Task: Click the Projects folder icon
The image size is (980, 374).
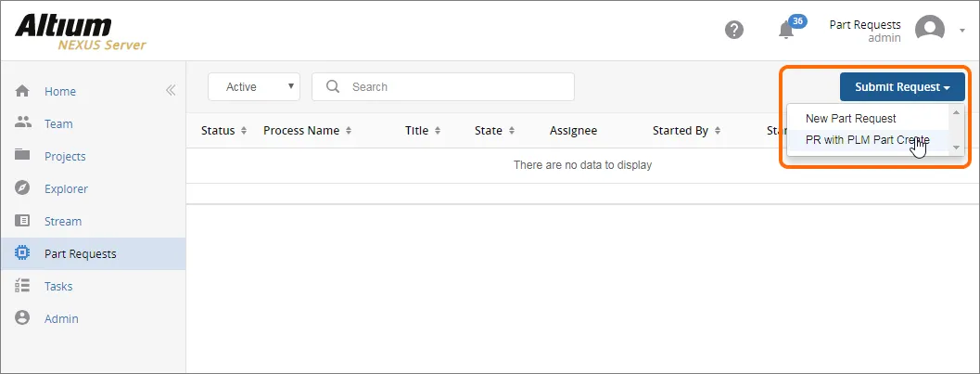Action: (x=22, y=154)
